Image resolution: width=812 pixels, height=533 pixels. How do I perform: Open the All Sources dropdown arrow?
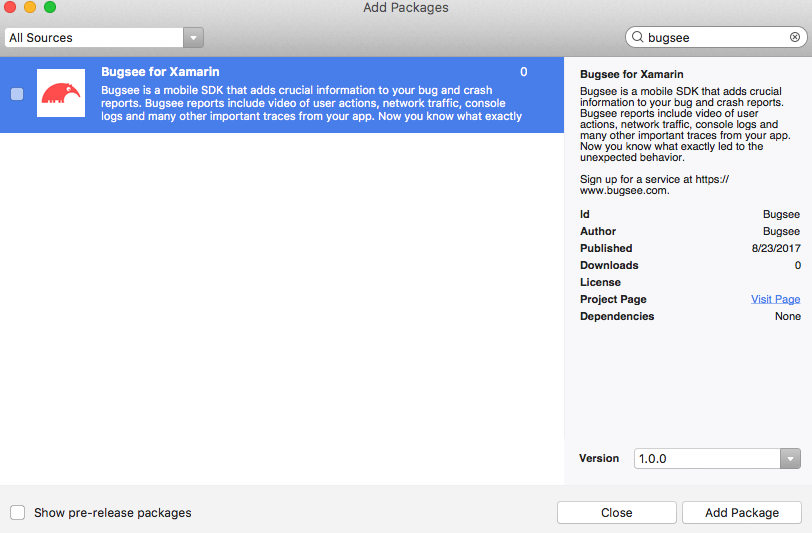click(x=193, y=38)
